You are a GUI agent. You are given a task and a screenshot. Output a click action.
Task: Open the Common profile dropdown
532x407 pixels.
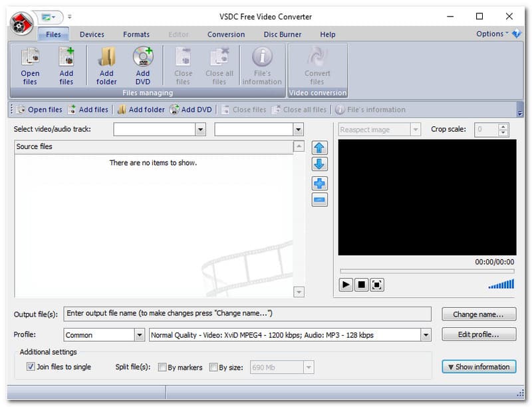click(140, 335)
